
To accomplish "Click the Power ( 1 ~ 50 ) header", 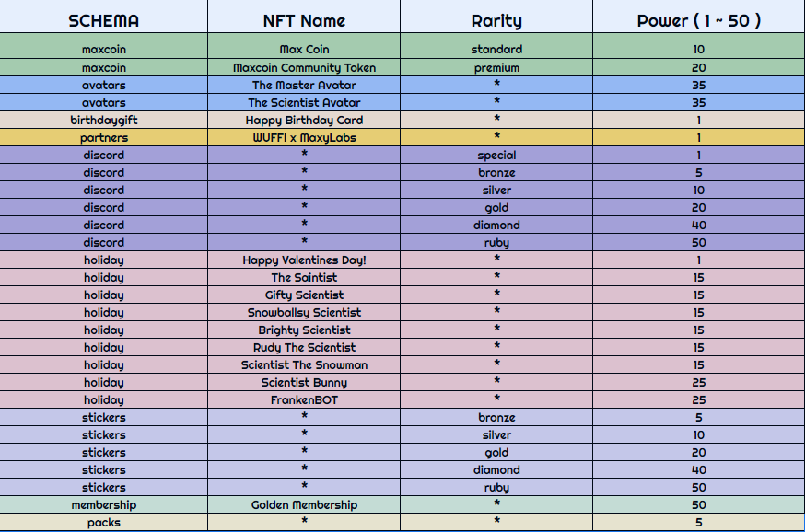I will [698, 20].
